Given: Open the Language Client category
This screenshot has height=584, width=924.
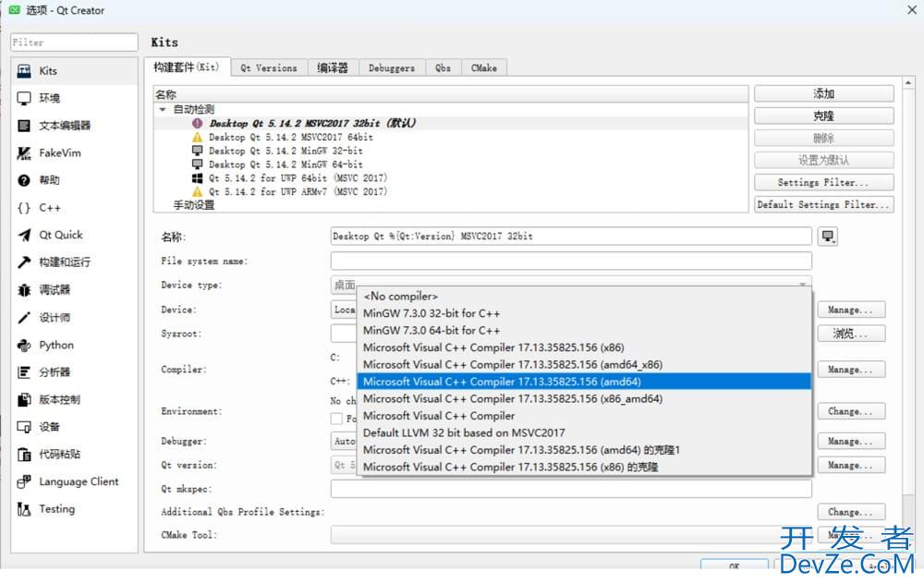Looking at the screenshot, I should click(x=74, y=482).
